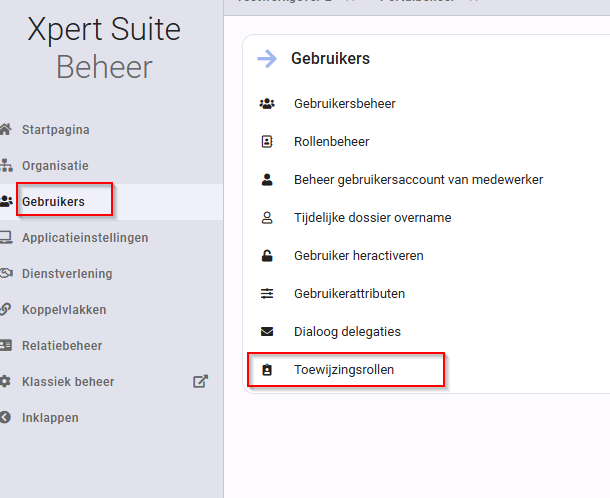Click the outlined person icon for Tijdelijke dossier overname
The image size is (610, 498).
[267, 217]
